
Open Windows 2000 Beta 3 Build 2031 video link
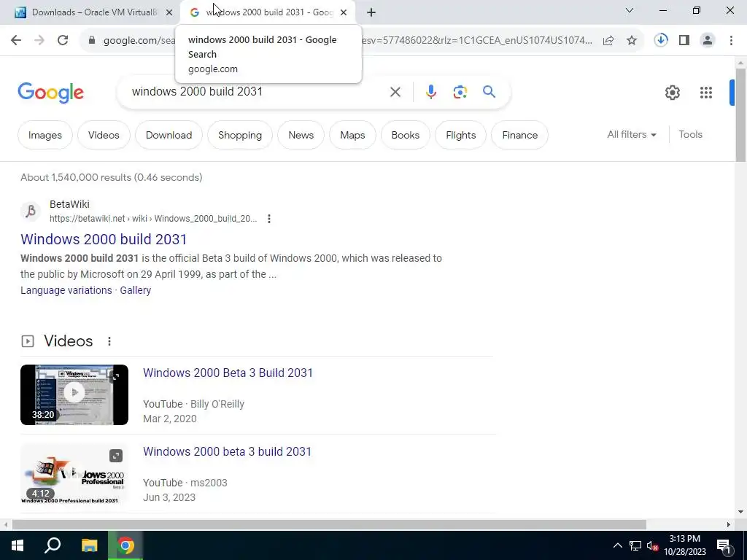coord(228,373)
